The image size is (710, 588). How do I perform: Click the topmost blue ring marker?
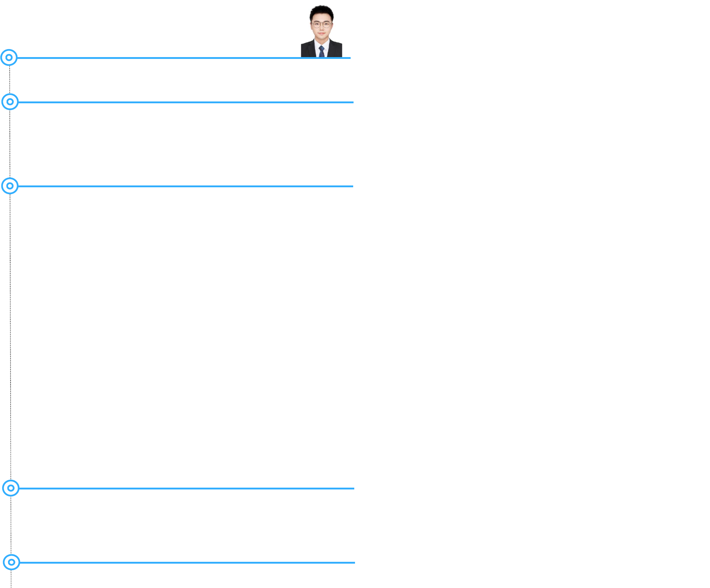[x=9, y=57]
